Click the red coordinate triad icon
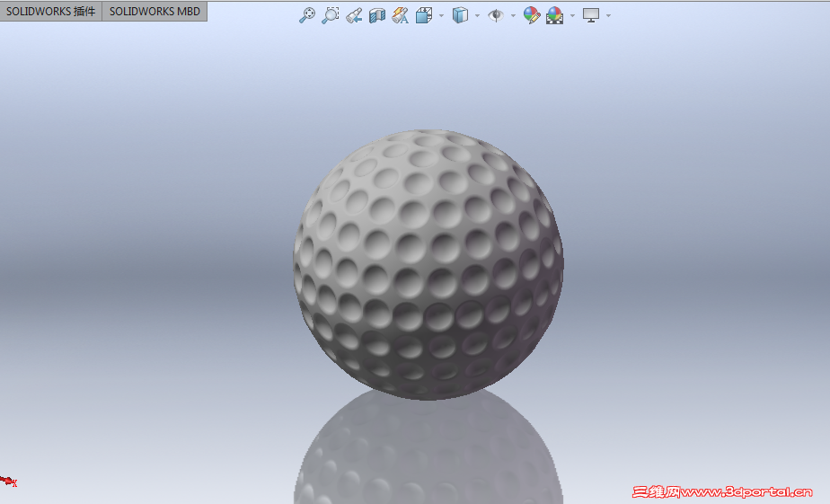The image size is (830, 504). (x=8, y=481)
